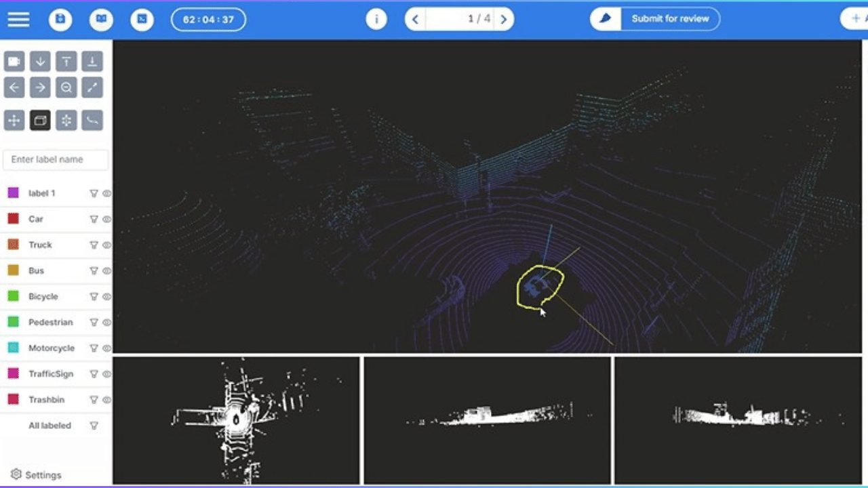The width and height of the screenshot is (868, 488).
Task: Open Settings at bottom left
Action: pos(37,474)
